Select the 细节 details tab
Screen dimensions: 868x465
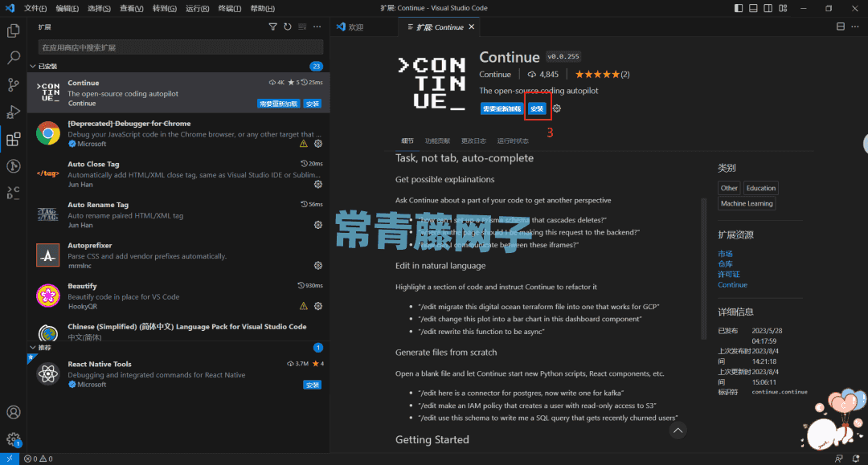point(407,141)
